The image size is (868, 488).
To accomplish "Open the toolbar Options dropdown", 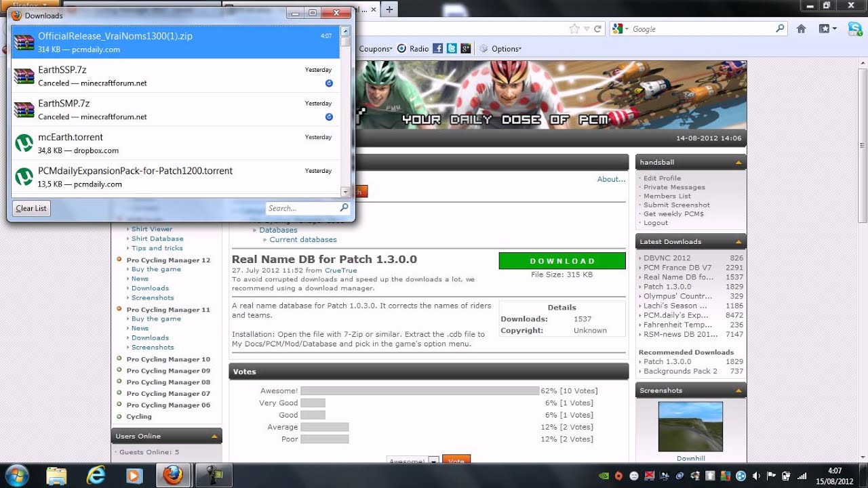I will click(x=500, y=49).
